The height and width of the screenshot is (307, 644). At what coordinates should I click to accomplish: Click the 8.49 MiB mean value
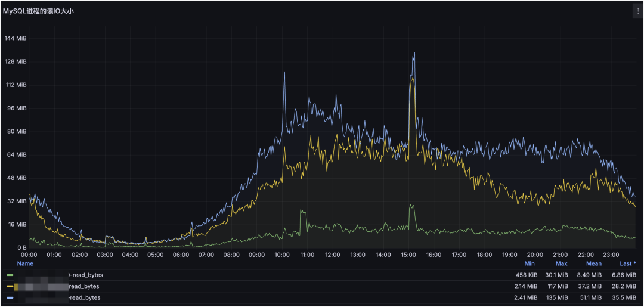[x=590, y=275]
